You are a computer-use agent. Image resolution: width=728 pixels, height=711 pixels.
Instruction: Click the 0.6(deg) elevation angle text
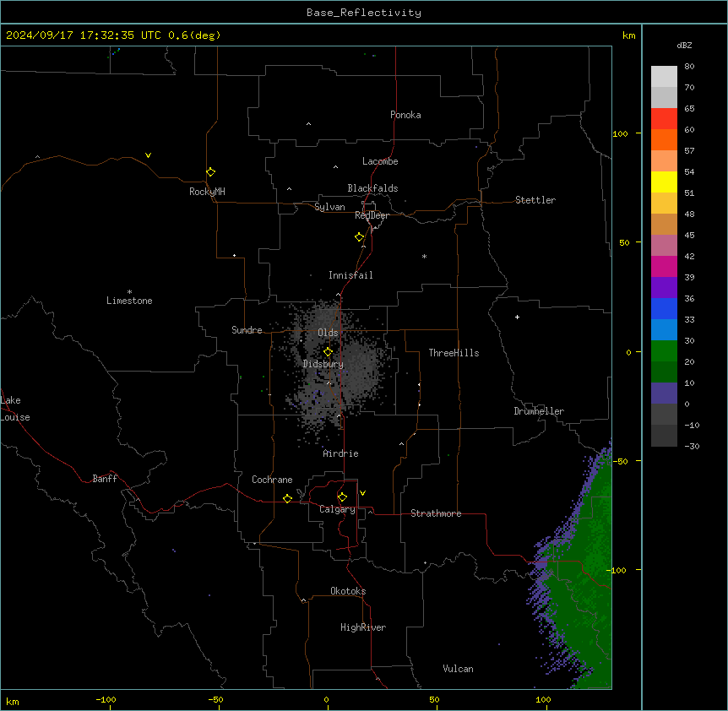(194, 35)
